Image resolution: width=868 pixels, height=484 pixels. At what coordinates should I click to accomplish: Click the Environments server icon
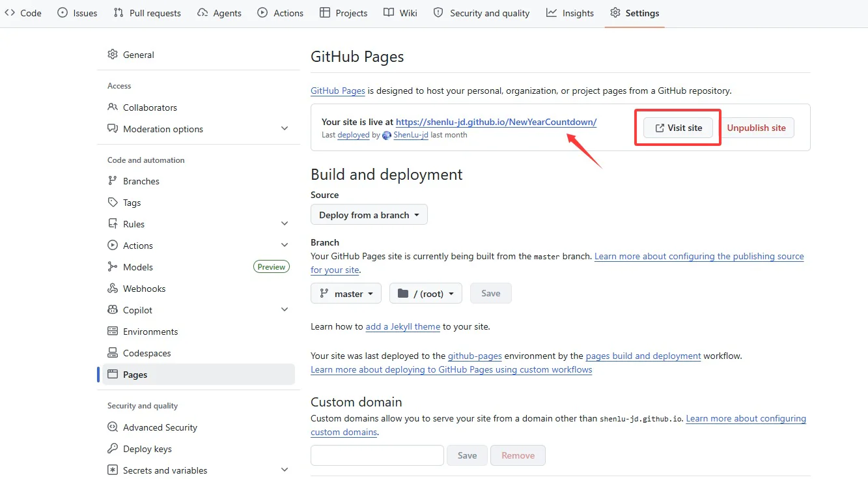click(113, 332)
